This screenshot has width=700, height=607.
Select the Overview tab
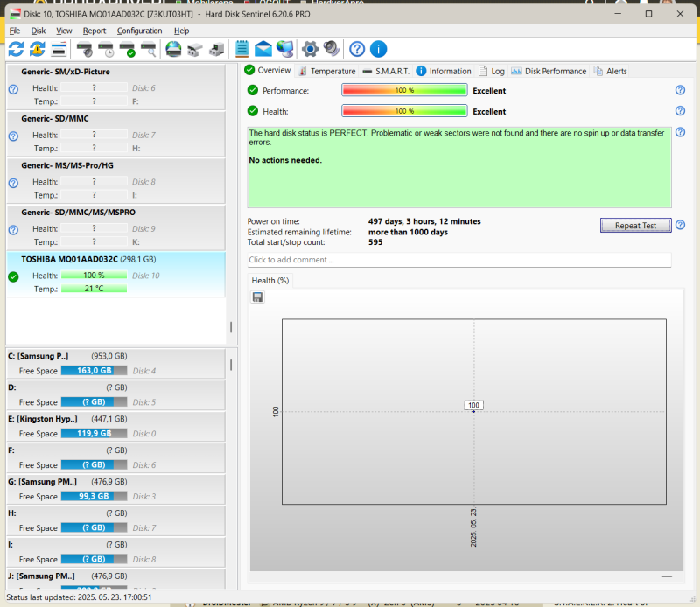point(268,71)
